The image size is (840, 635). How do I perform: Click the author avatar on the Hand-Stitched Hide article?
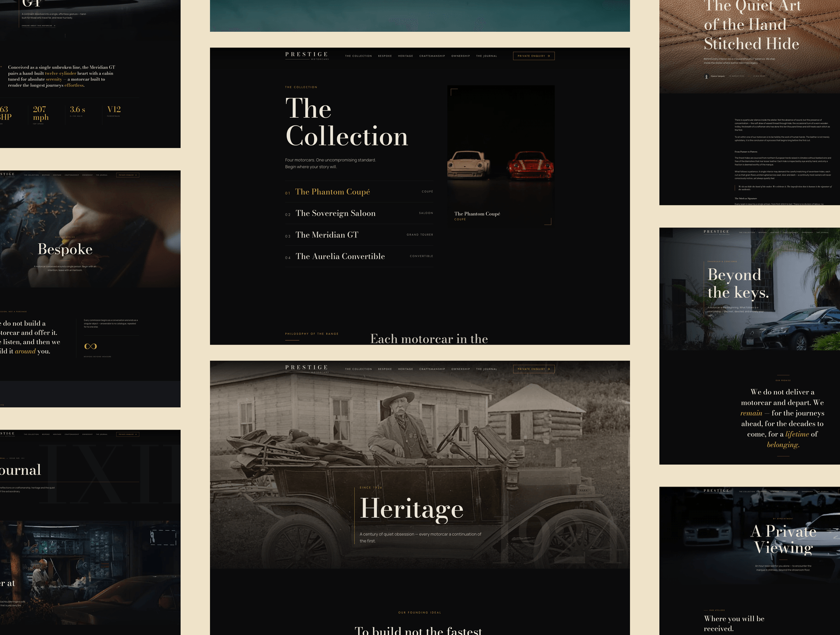[707, 76]
